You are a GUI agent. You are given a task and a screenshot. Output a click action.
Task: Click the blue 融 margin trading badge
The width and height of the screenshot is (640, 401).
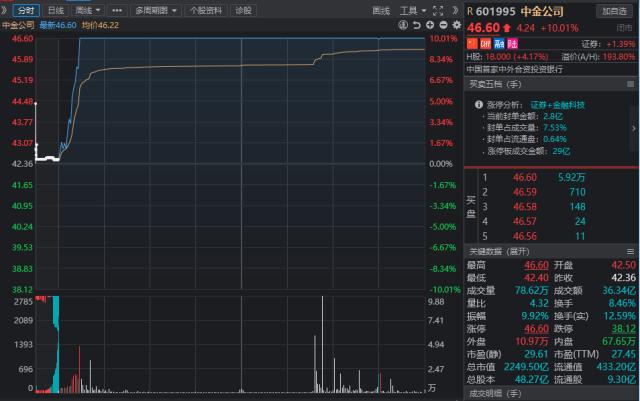point(499,43)
